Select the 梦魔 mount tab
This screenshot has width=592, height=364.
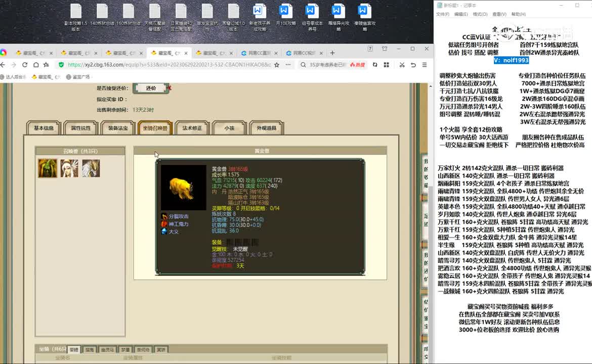click(125, 350)
